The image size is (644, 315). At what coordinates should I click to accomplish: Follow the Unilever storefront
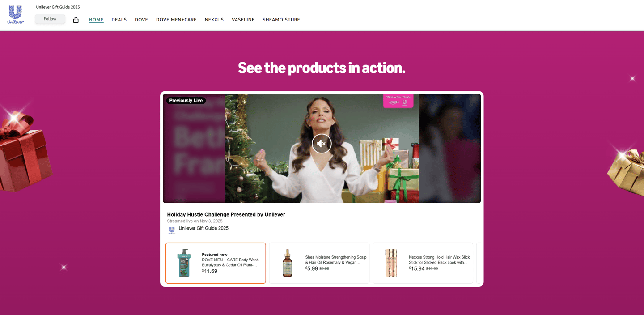50,19
